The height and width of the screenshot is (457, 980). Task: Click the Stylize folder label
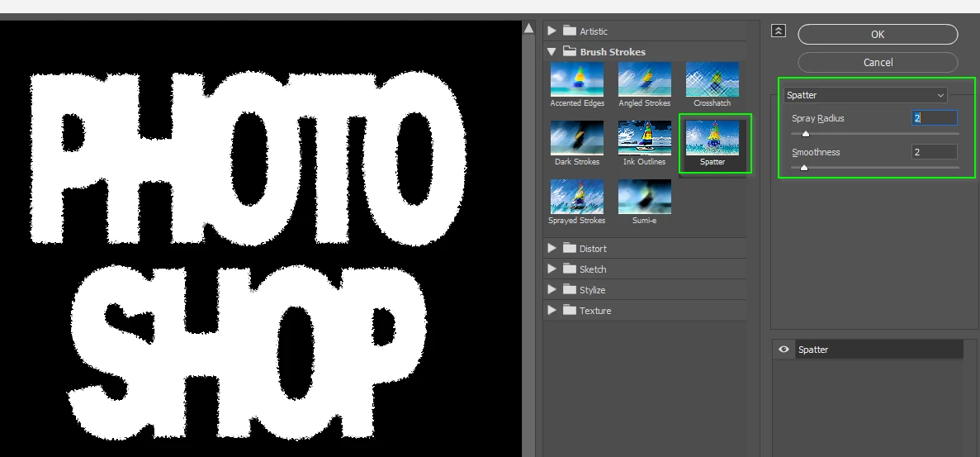point(593,290)
